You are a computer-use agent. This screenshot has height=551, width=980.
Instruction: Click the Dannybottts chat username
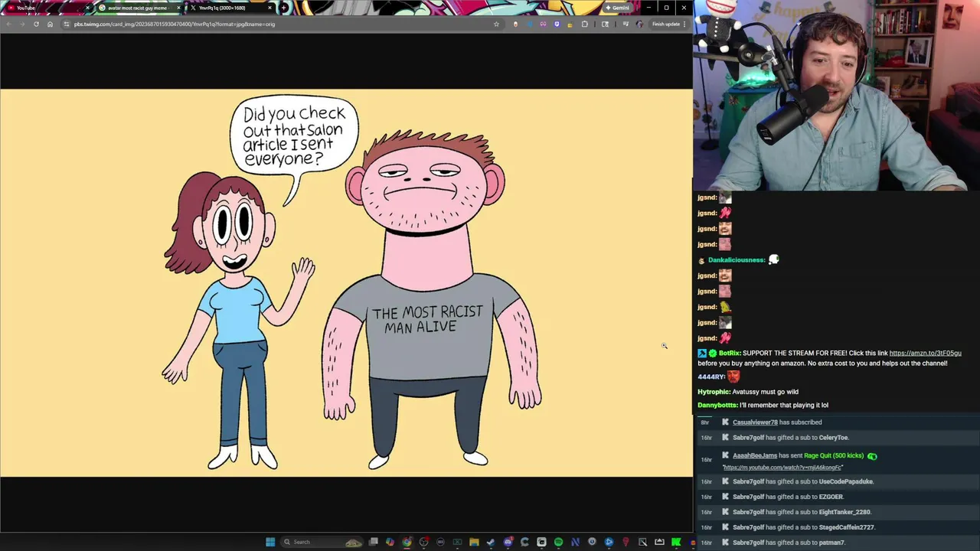pyautogui.click(x=717, y=405)
